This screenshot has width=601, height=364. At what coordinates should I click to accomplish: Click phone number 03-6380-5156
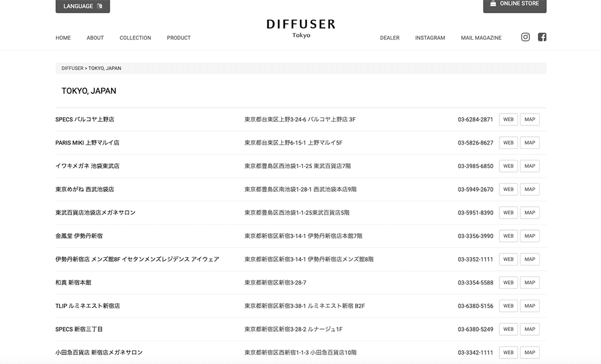coord(475,306)
